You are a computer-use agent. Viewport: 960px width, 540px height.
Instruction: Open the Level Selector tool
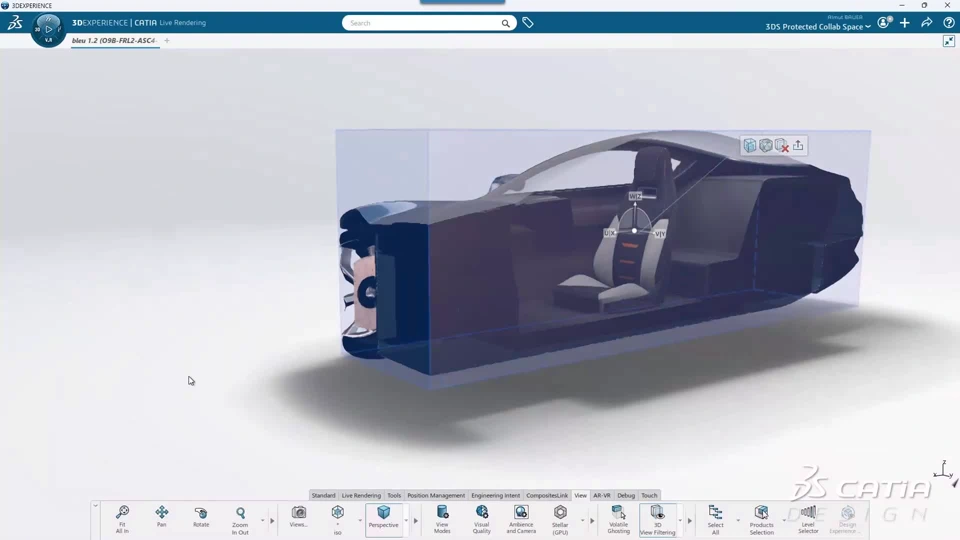pos(808,519)
